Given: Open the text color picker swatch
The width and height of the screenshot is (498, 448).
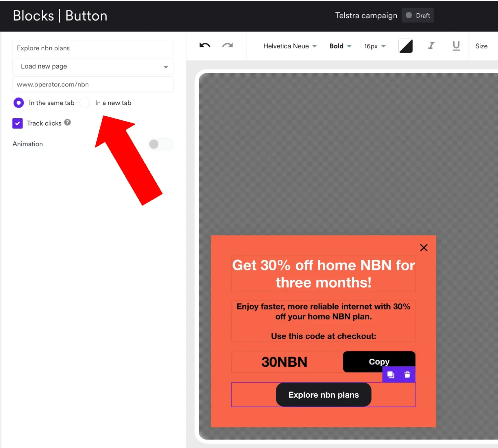Looking at the screenshot, I should tap(406, 46).
